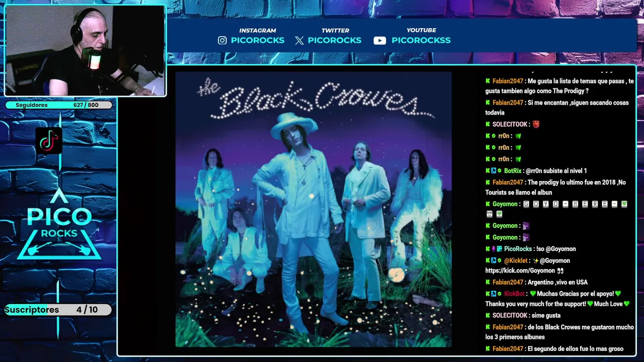This screenshot has height=362, width=644.
Task: Click the '!so @Goyomon' command message
Action: pyautogui.click(x=556, y=249)
